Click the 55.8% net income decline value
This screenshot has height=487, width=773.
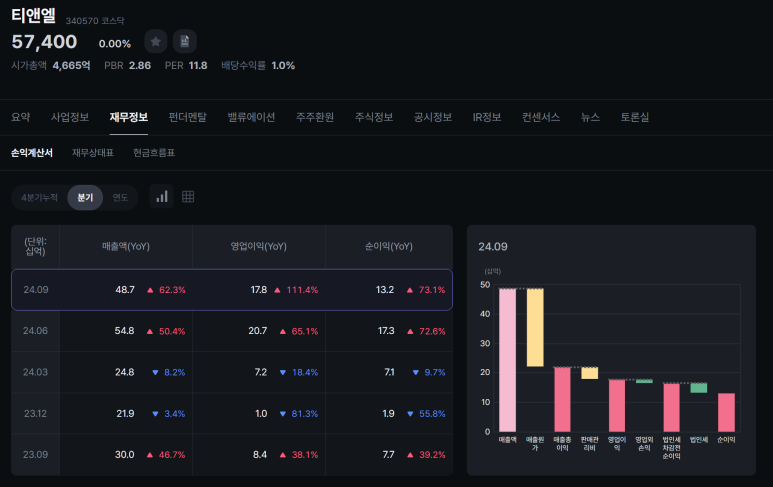(432, 414)
